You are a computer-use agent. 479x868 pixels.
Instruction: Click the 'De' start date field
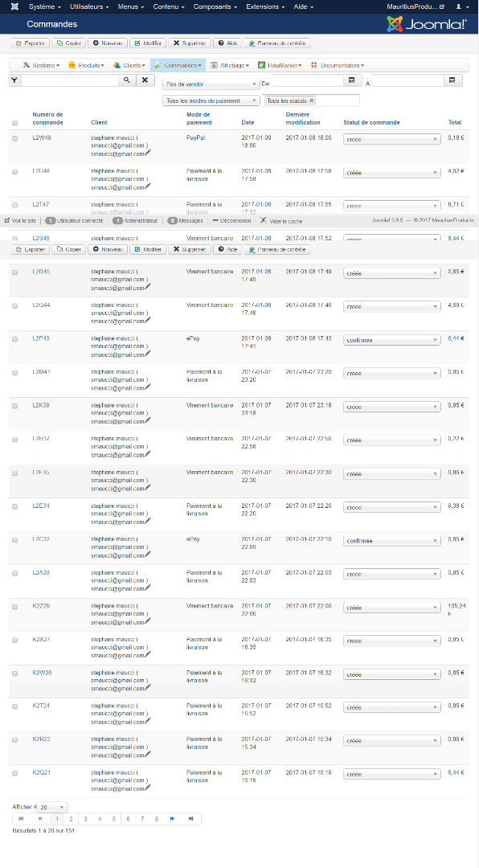coord(307,80)
